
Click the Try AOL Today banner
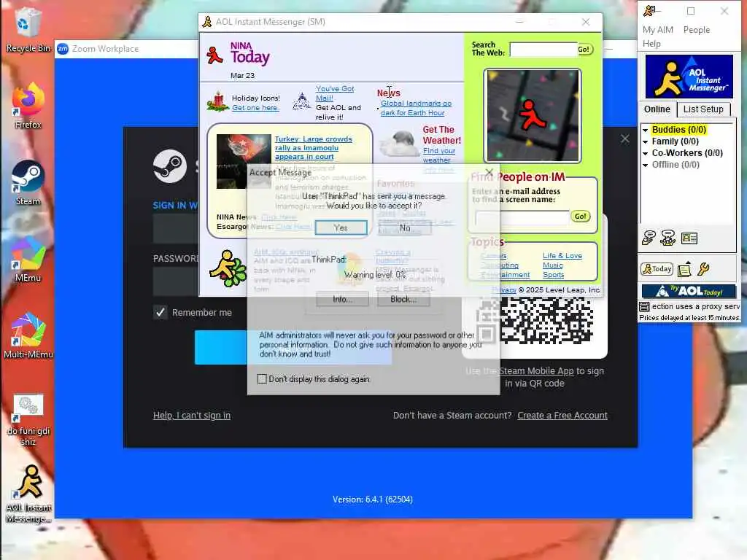coord(689,291)
